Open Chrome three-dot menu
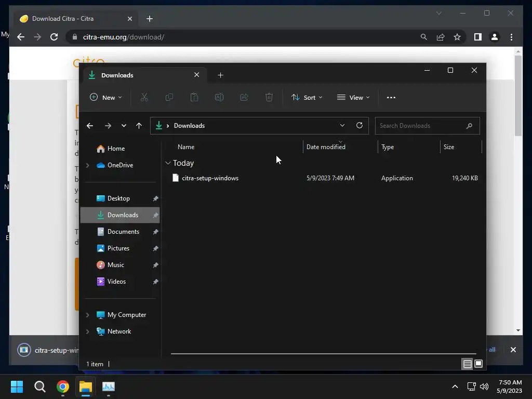Viewport: 532px width, 399px height. click(x=512, y=37)
